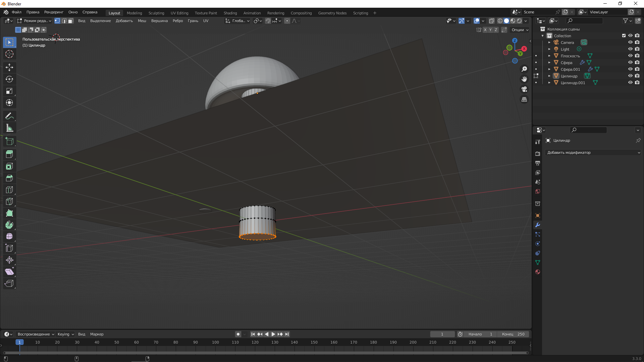Toggle snapping magnet
644x362 pixels.
pos(268,21)
